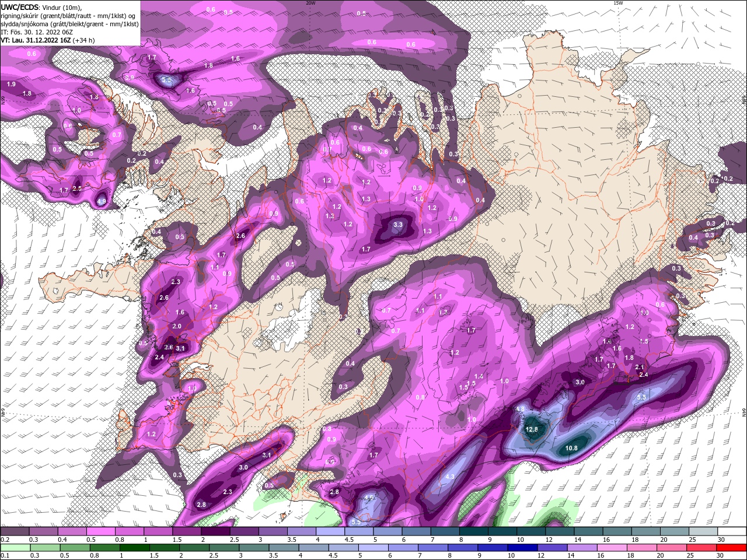Screen dimensions: 747x560
Task: Click the 12.8 precipitation maximum value
Action: point(532,429)
